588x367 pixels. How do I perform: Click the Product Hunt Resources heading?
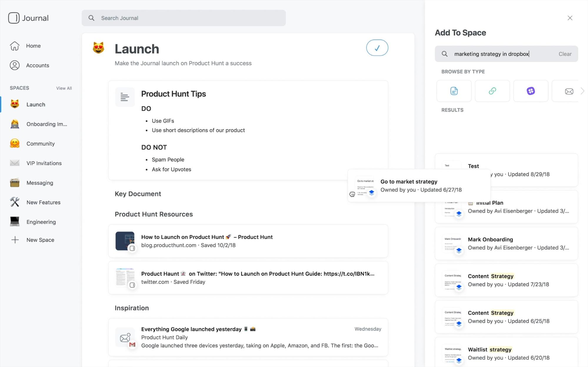click(x=154, y=214)
